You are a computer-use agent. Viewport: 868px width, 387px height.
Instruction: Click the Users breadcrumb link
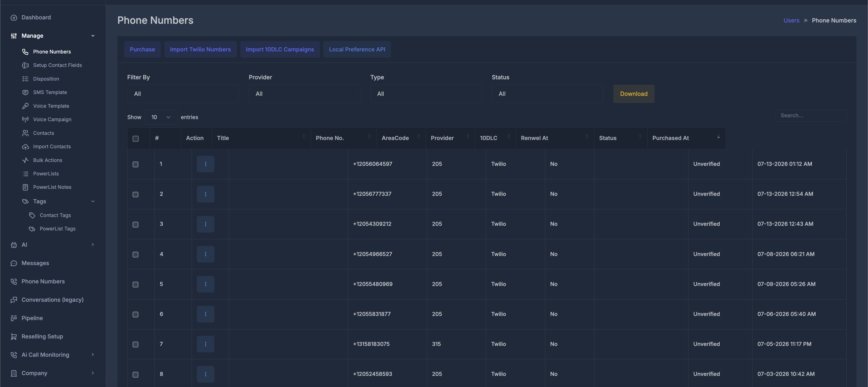click(x=791, y=21)
